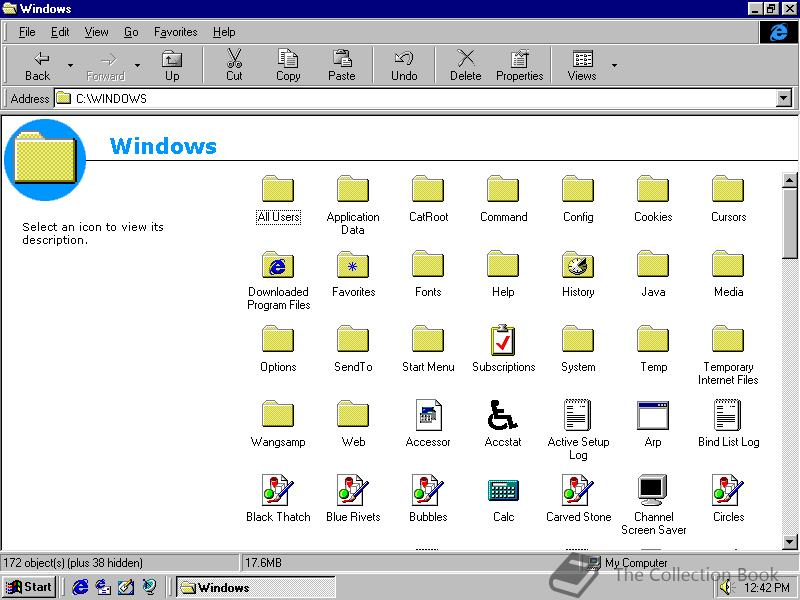Open the File menu

[27, 32]
